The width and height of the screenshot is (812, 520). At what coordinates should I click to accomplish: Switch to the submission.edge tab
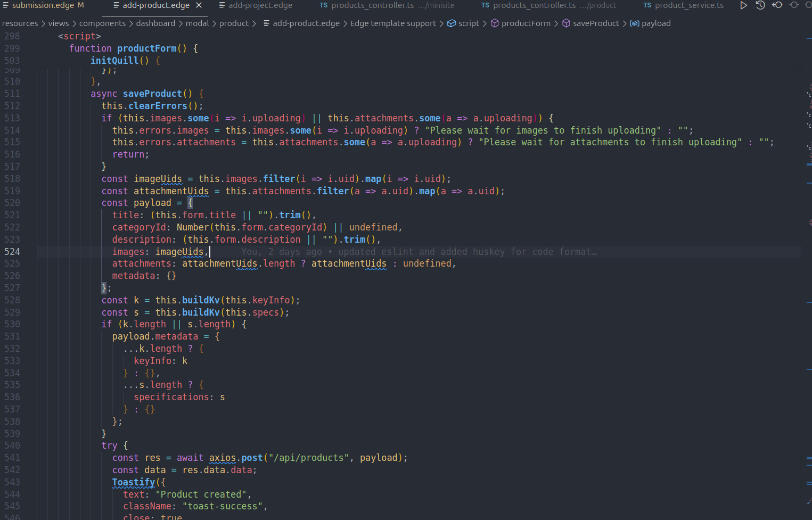pyautogui.click(x=43, y=5)
